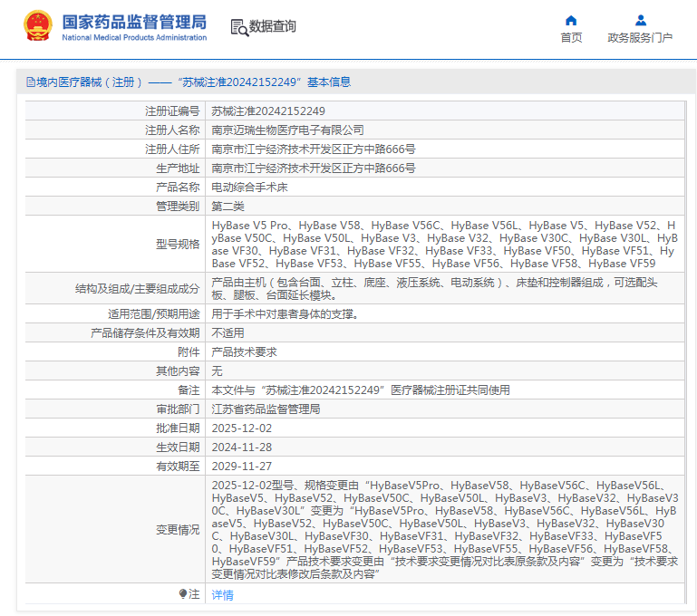Click the 型号规格 HyBase model list
Image resolution: width=697 pixels, height=616 pixels.
pos(444,245)
